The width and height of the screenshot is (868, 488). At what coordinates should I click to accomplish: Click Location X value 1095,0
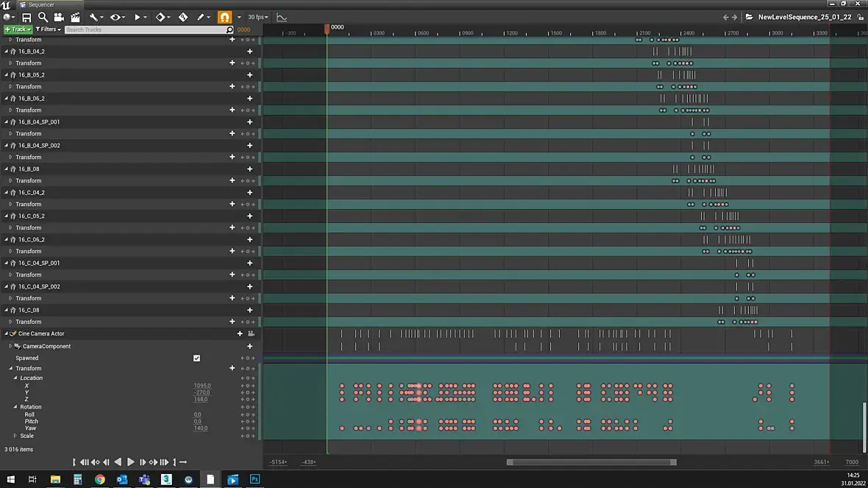[202, 386]
